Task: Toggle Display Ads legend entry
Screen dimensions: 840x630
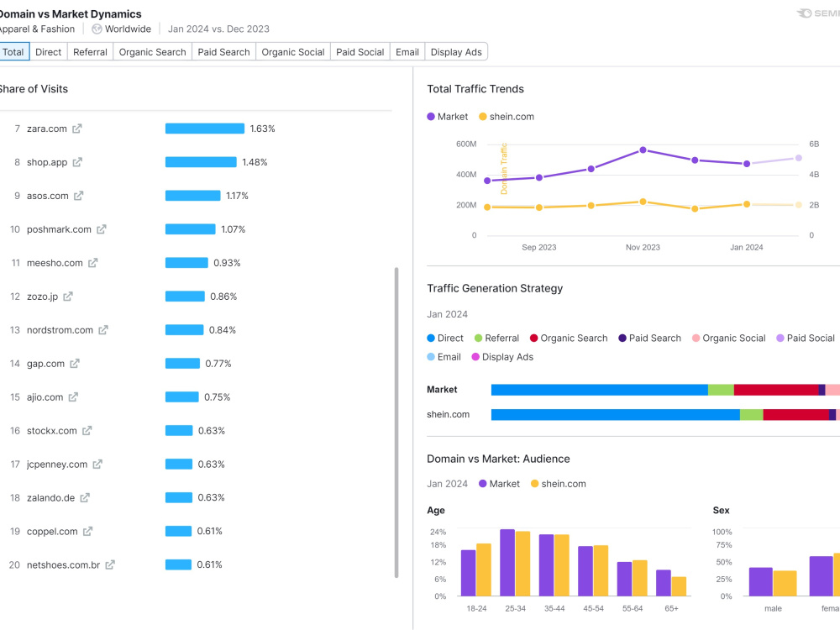Action: [502, 357]
